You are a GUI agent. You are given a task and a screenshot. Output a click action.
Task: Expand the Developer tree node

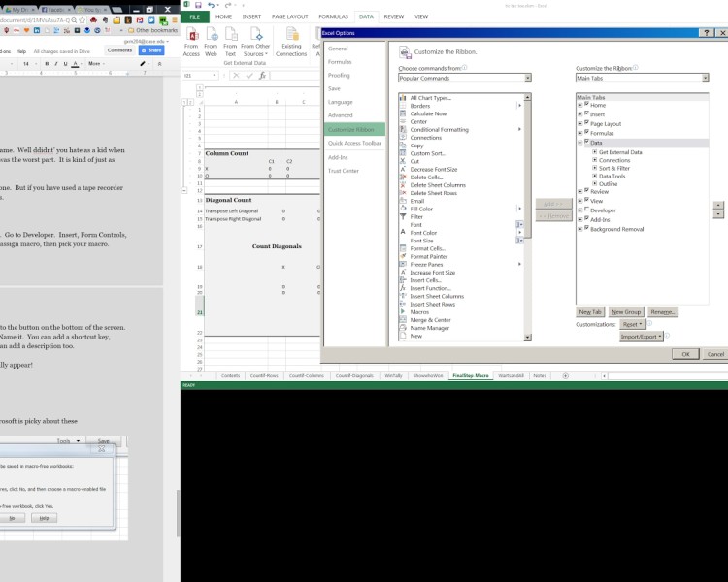click(580, 210)
